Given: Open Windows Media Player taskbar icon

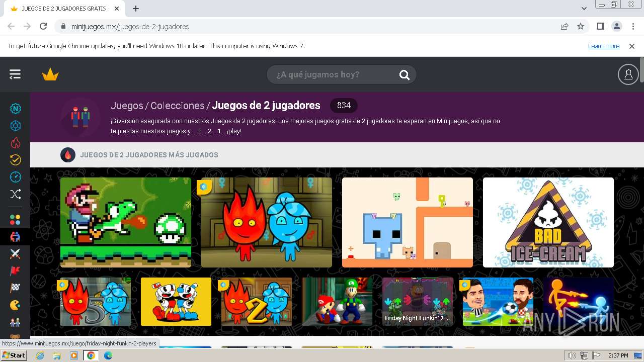Looking at the screenshot, I should tap(74, 355).
